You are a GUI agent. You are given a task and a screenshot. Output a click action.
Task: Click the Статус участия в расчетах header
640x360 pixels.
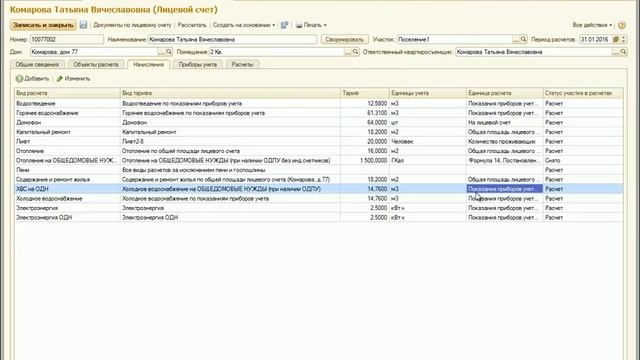pyautogui.click(x=583, y=93)
